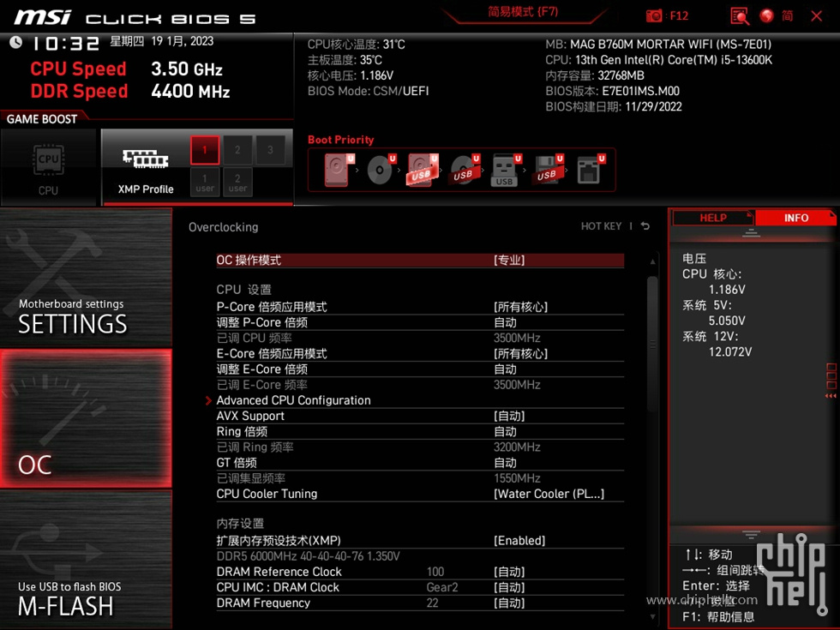Click the info panel top collapse handle

tap(751, 232)
